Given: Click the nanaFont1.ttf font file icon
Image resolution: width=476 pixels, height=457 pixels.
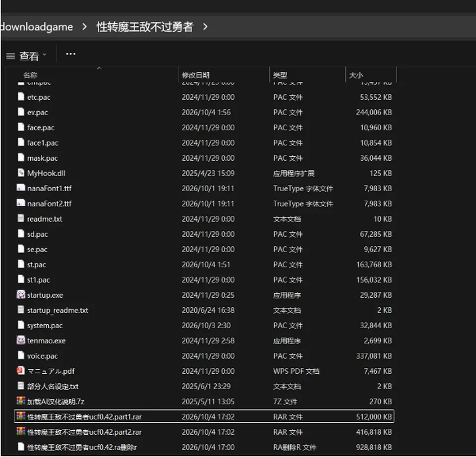Looking at the screenshot, I should coord(21,188).
